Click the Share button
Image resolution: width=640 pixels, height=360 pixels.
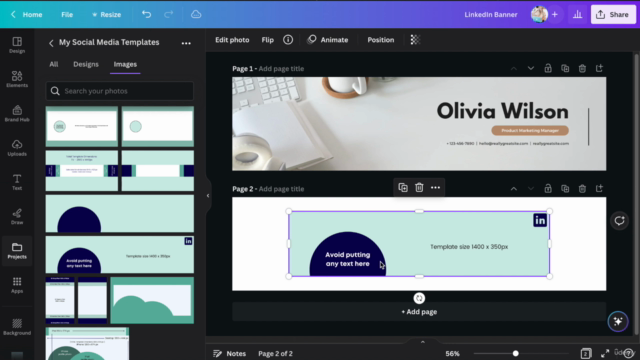point(613,14)
